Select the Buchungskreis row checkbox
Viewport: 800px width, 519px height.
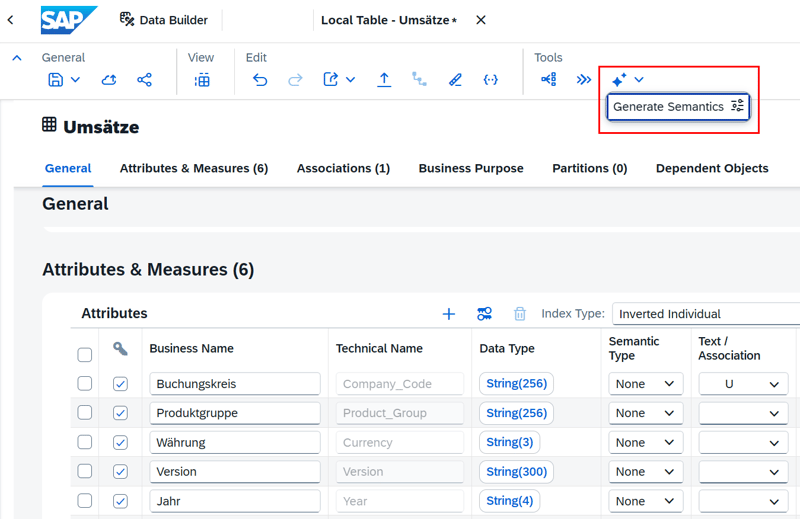click(x=85, y=383)
